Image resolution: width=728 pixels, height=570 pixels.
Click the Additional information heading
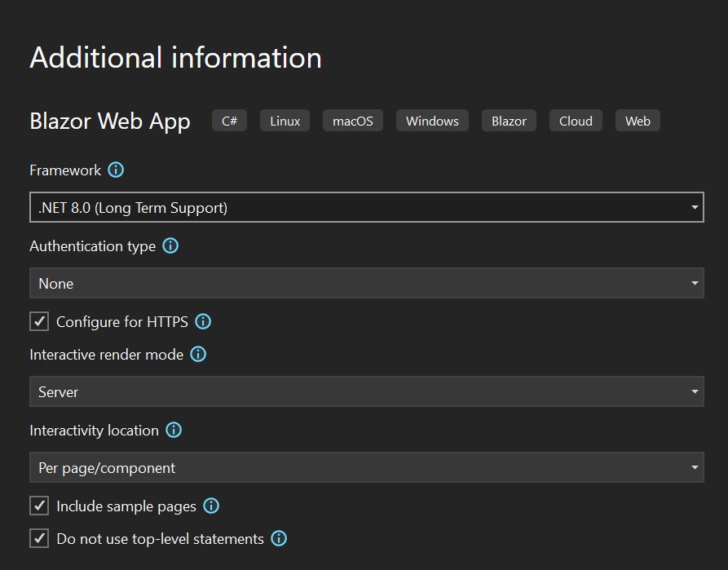tap(175, 58)
